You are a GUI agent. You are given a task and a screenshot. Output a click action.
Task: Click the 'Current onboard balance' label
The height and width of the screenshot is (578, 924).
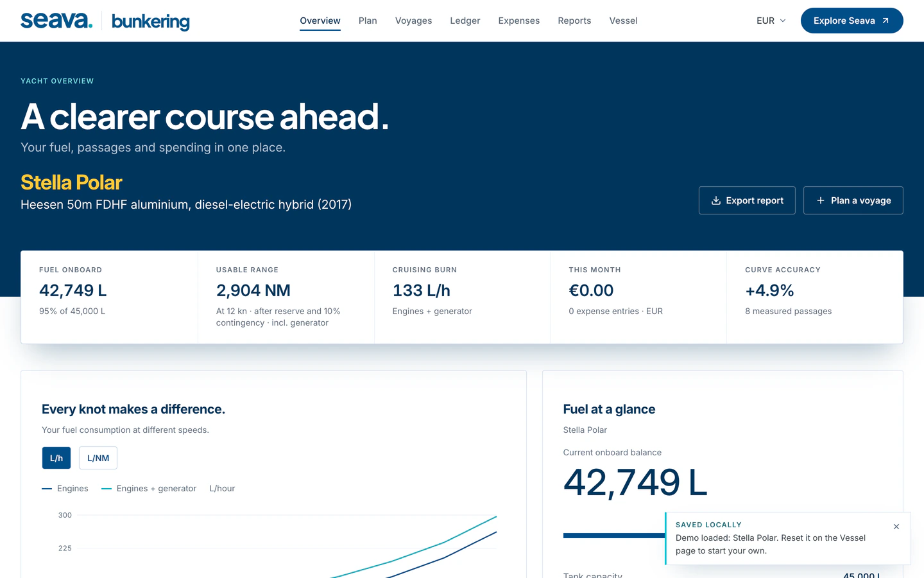[612, 452]
